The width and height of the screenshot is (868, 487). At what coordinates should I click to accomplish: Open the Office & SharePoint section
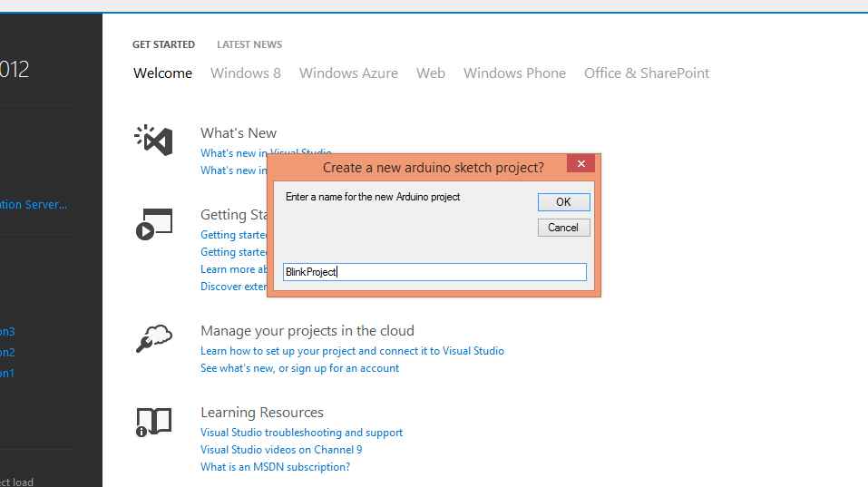pyautogui.click(x=647, y=73)
